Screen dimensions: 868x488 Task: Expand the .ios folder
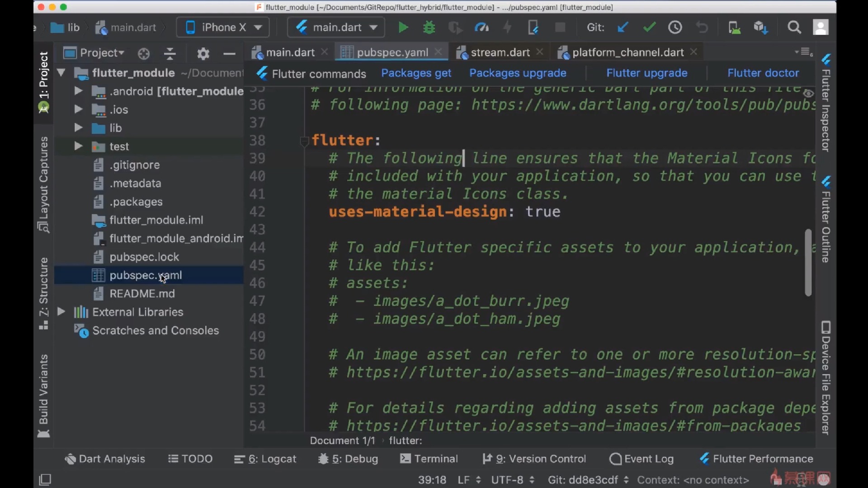[x=78, y=110]
